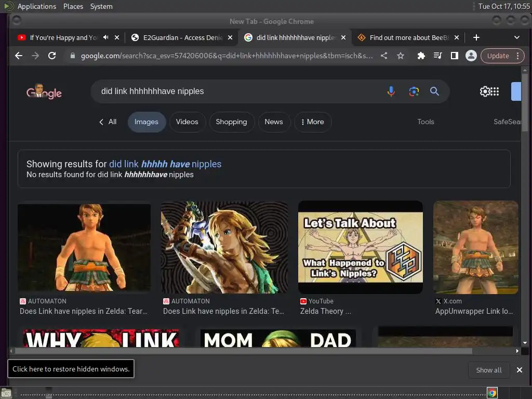This screenshot has width=532, height=399.
Task: Open the X.com AppUnwrapper thumbnail
Action: tap(476, 247)
